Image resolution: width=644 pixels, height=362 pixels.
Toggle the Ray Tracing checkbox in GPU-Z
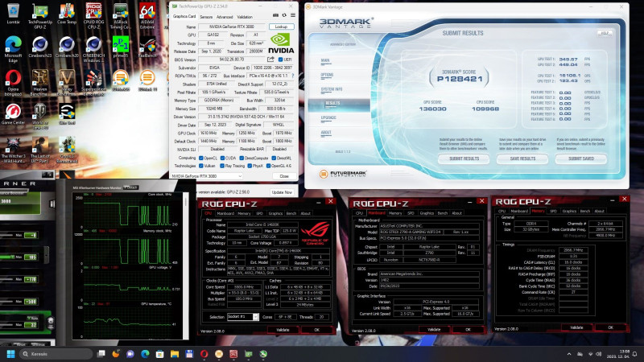coord(222,166)
